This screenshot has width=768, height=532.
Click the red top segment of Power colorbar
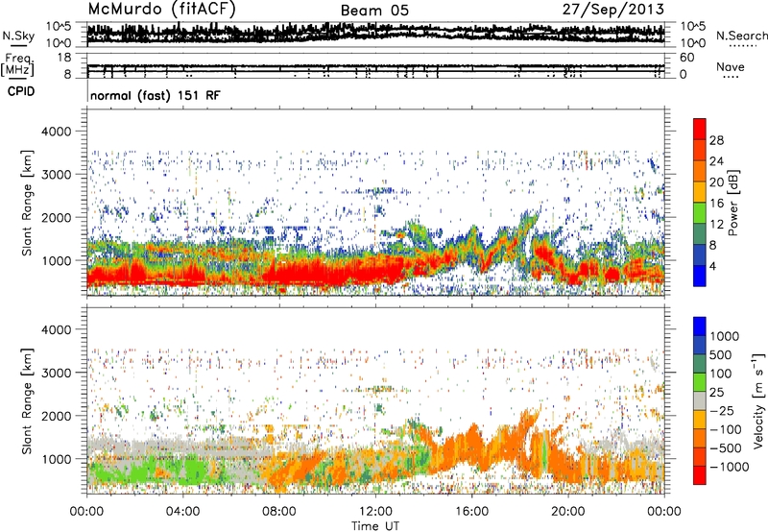(700, 130)
